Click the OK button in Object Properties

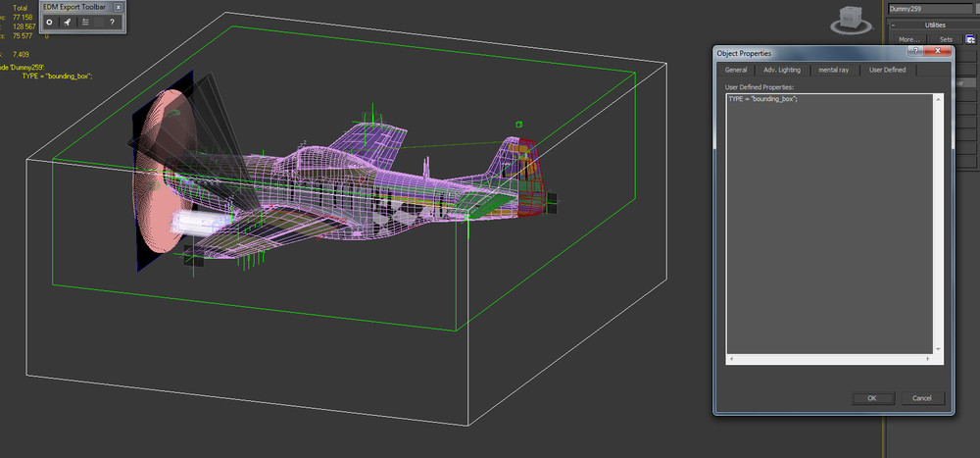(x=872, y=398)
